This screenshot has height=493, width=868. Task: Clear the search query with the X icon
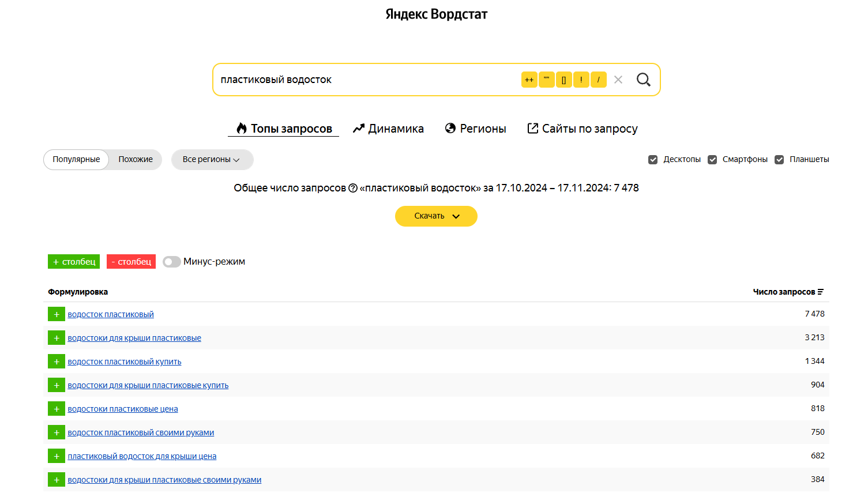pos(618,80)
